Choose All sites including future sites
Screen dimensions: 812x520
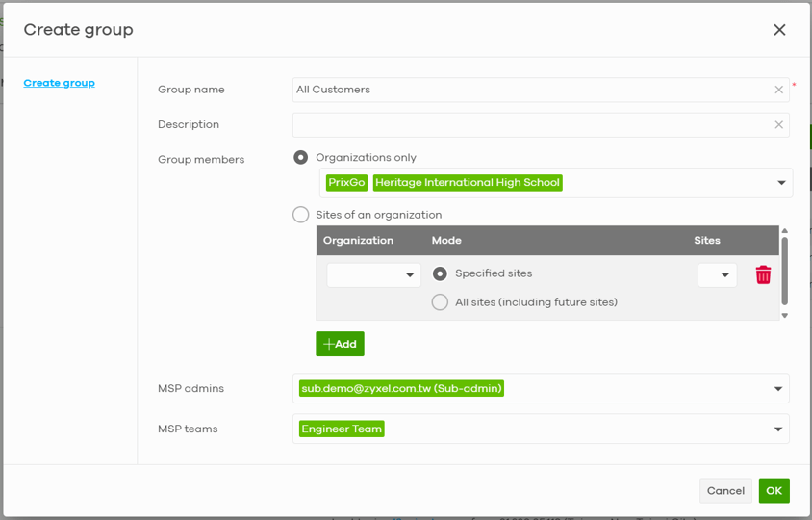[x=440, y=302]
